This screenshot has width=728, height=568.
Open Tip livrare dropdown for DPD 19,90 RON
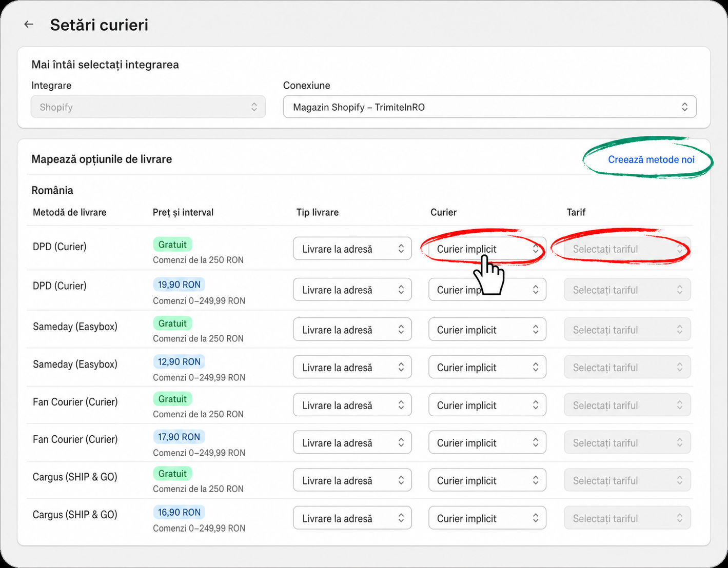352,290
